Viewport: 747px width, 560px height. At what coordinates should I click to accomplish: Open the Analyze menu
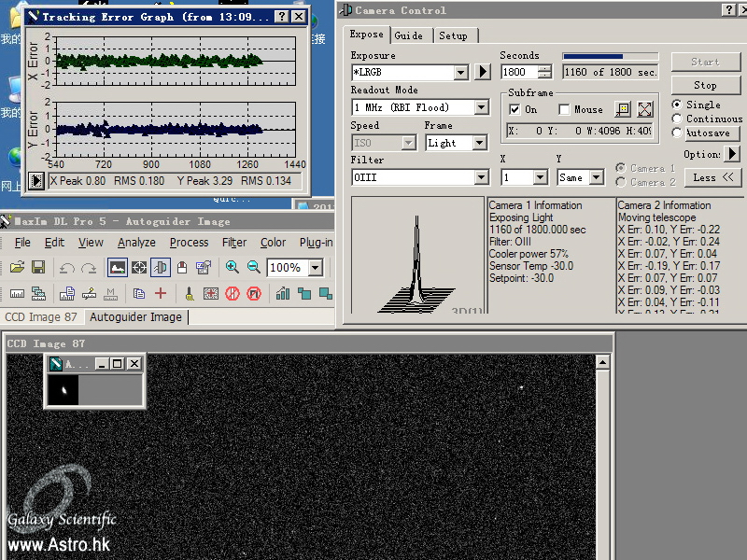click(x=136, y=243)
